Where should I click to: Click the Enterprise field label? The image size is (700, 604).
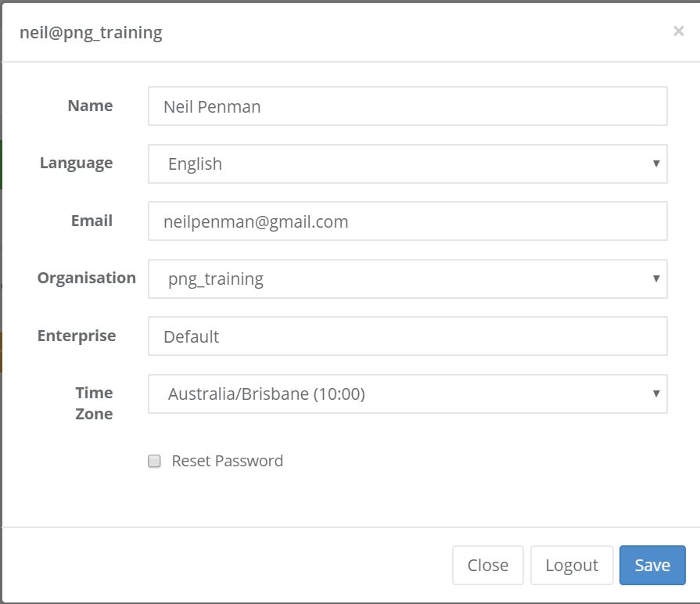77,336
